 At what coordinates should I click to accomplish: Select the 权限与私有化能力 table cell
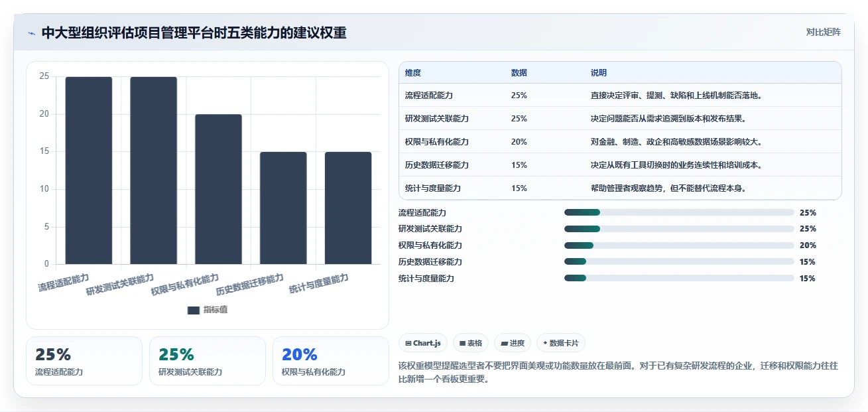tap(437, 142)
